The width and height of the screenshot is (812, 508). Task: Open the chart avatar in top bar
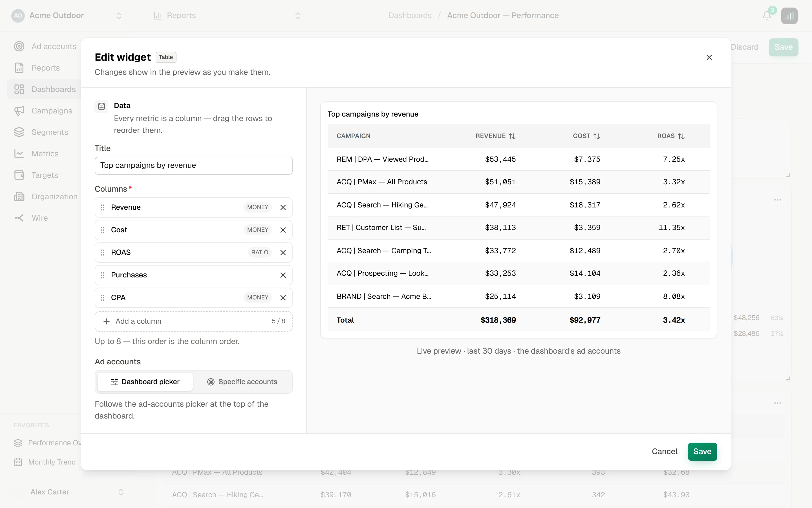click(789, 16)
